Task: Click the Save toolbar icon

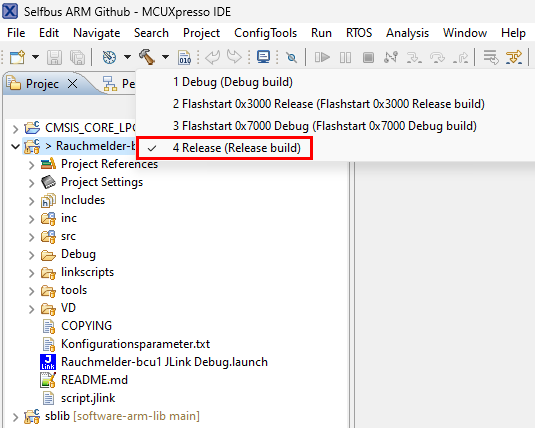Action: [54, 57]
